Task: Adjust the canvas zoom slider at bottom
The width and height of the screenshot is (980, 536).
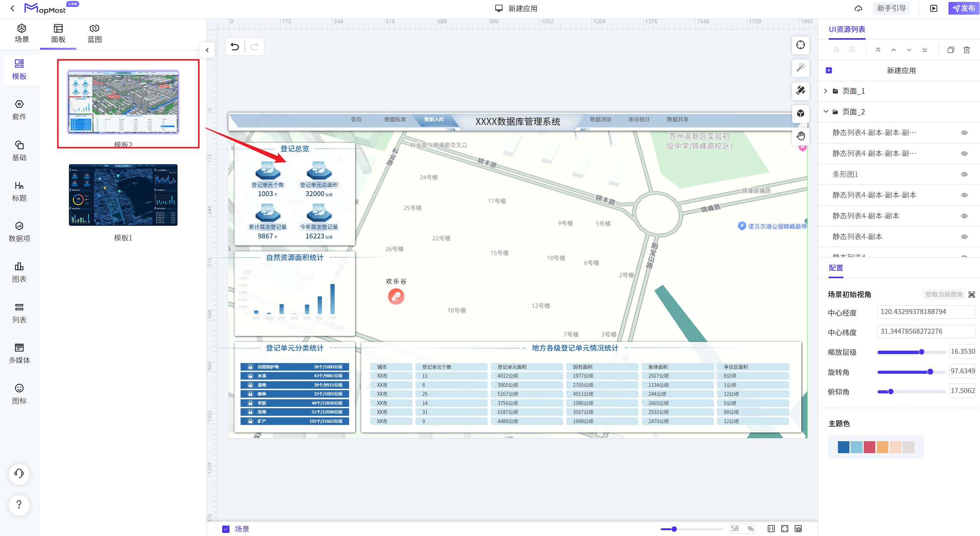Action: [x=692, y=529]
